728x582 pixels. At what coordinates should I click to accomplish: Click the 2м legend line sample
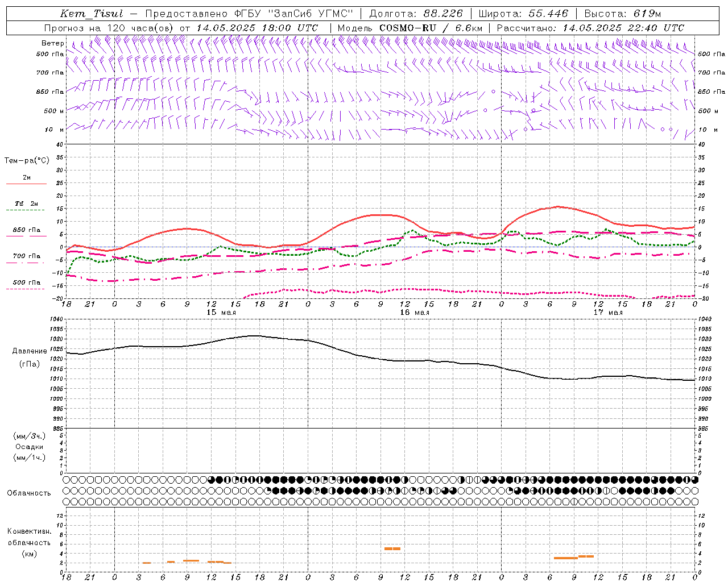click(26, 184)
